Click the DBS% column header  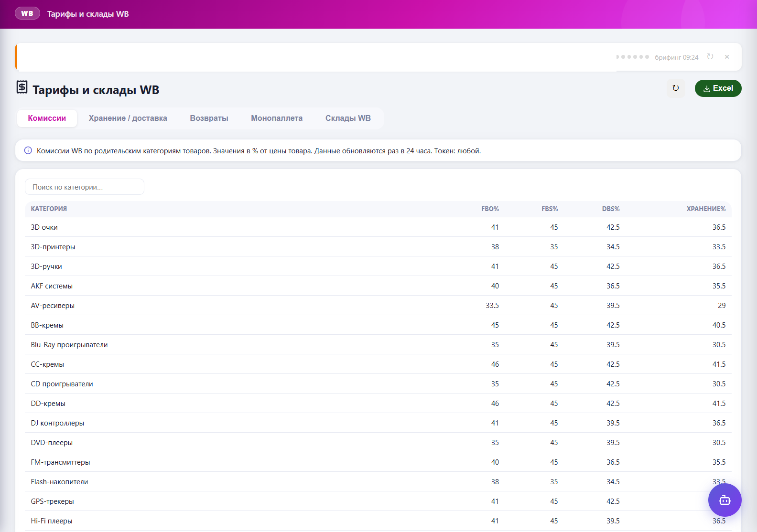pos(611,209)
